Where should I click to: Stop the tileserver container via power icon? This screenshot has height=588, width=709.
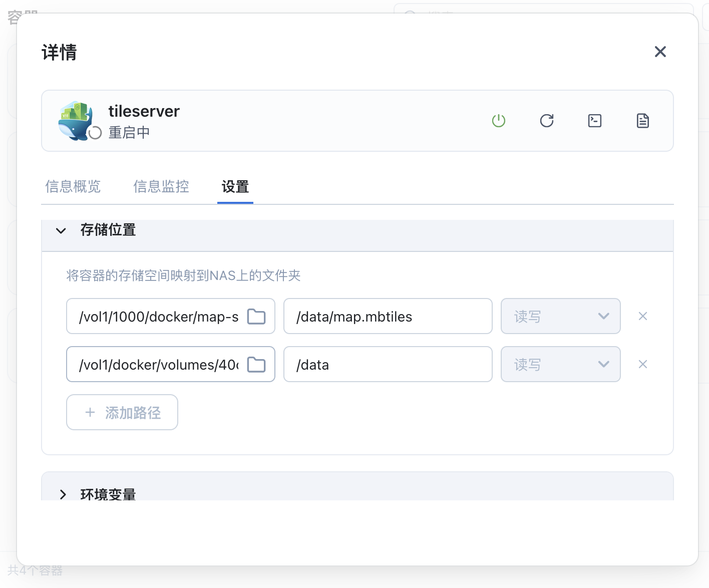point(499,121)
